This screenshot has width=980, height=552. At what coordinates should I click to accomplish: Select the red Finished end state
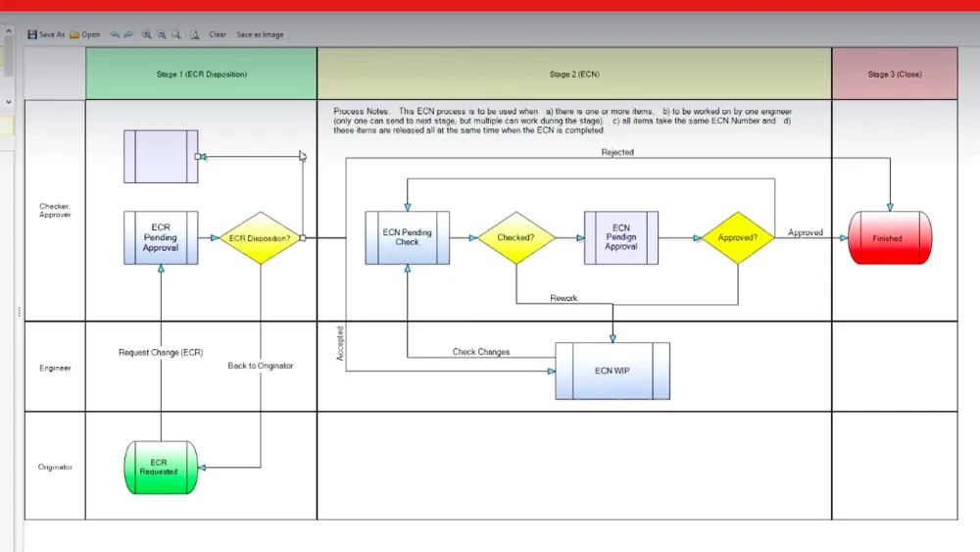point(890,238)
